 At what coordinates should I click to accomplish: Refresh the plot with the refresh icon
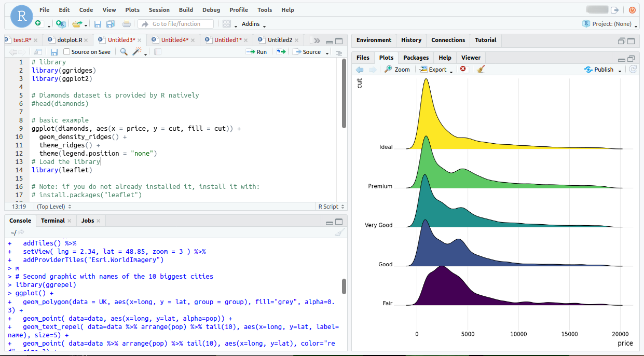pos(633,69)
